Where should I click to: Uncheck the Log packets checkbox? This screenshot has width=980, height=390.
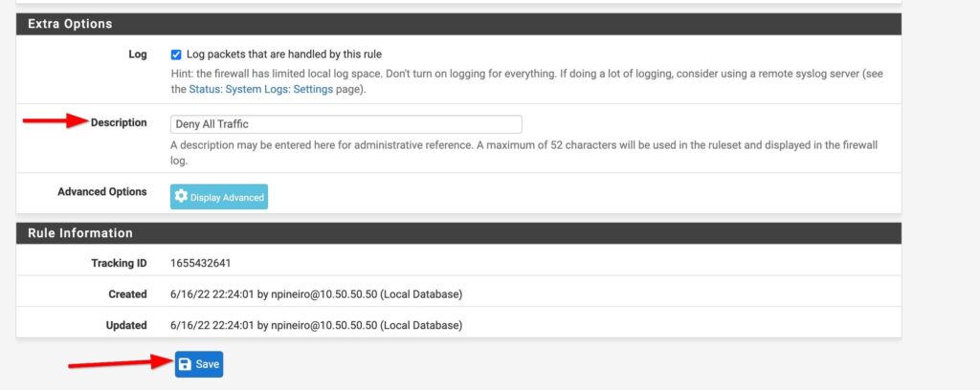[x=176, y=54]
